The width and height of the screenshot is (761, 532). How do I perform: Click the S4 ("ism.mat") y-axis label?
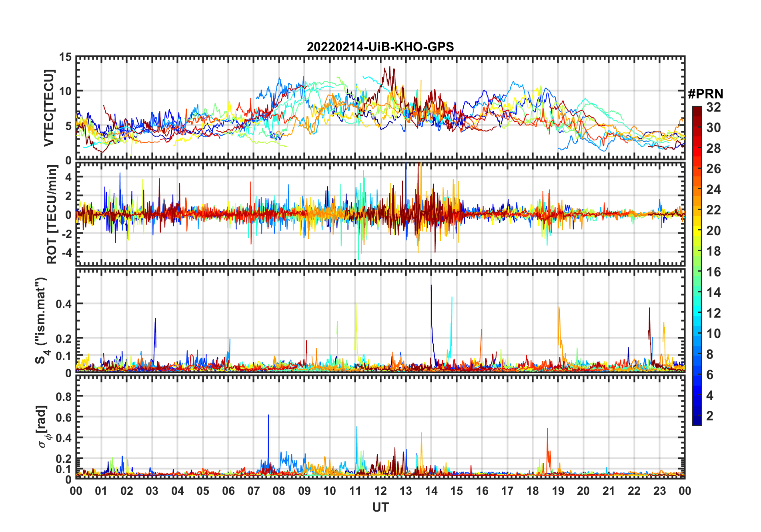(x=42, y=320)
